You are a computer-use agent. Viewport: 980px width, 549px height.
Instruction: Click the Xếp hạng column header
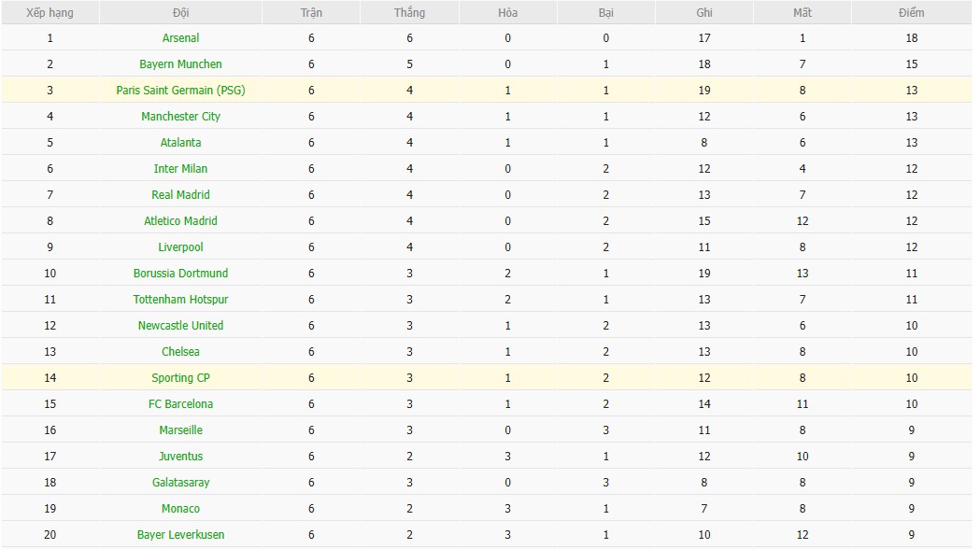coord(50,13)
